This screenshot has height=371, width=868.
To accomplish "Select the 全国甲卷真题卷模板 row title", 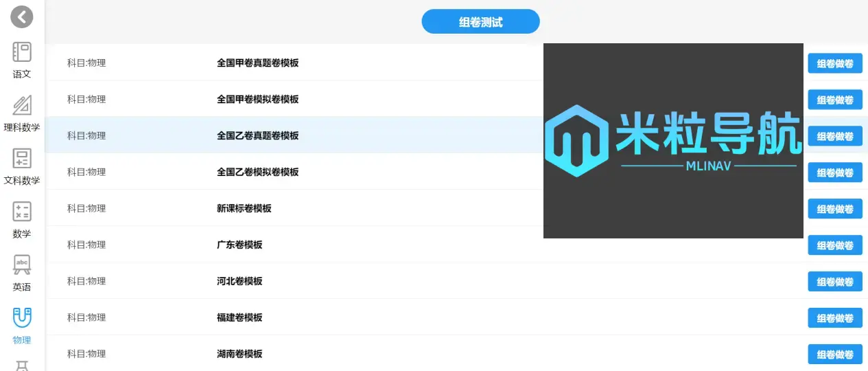I will tap(258, 63).
